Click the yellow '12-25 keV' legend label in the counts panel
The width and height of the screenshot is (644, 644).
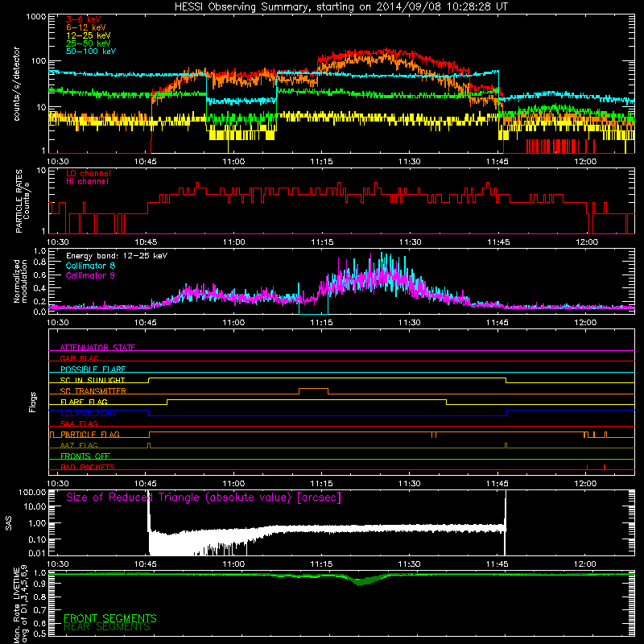89,35
